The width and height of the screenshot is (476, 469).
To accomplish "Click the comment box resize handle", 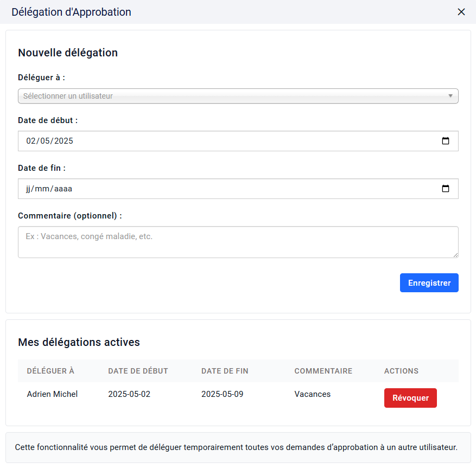I will click(455, 255).
